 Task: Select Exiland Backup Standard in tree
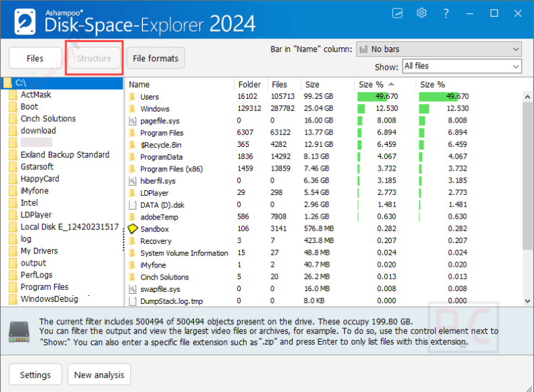(x=64, y=155)
